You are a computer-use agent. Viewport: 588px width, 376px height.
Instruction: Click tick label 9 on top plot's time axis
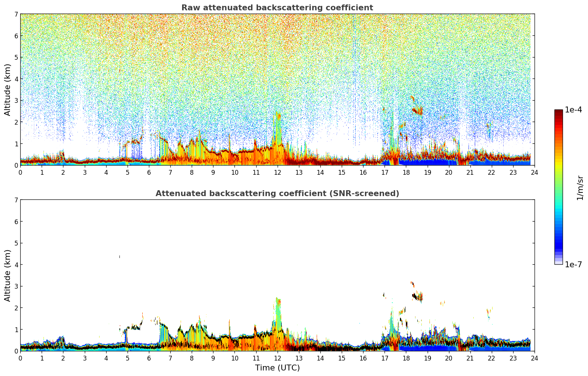[213, 172]
